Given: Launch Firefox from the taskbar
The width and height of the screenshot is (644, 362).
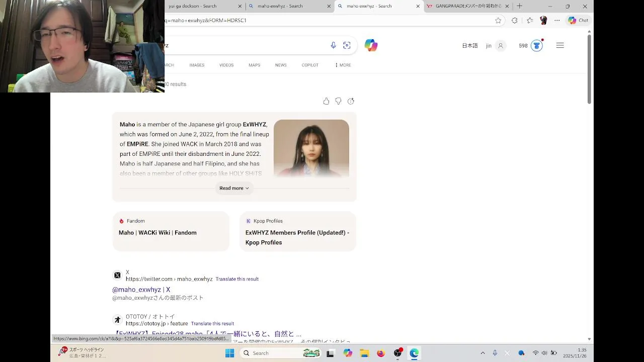Looking at the screenshot, I should [x=381, y=353].
